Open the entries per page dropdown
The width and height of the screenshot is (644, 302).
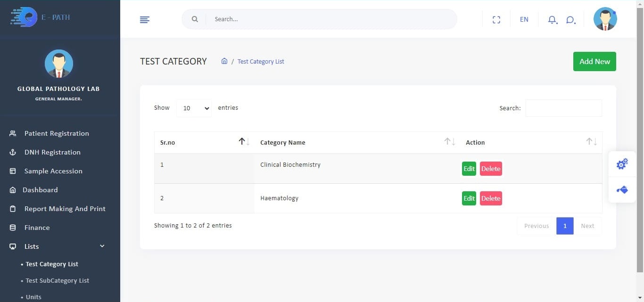click(x=194, y=108)
